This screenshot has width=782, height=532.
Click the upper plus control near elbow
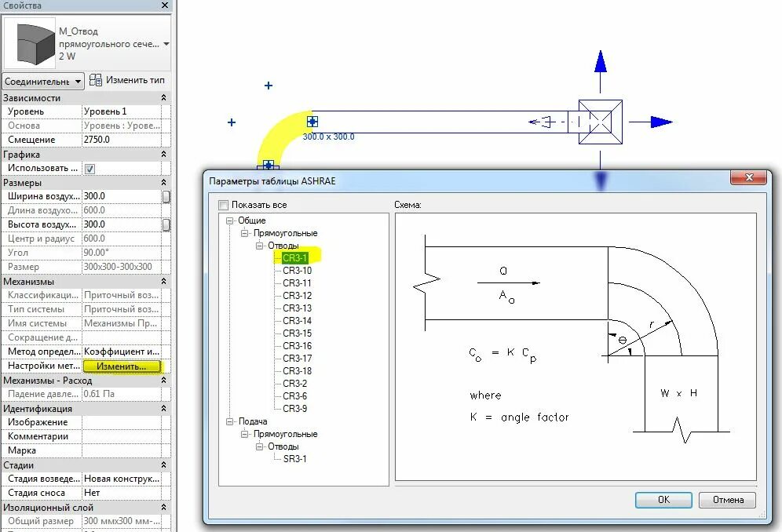[x=269, y=86]
